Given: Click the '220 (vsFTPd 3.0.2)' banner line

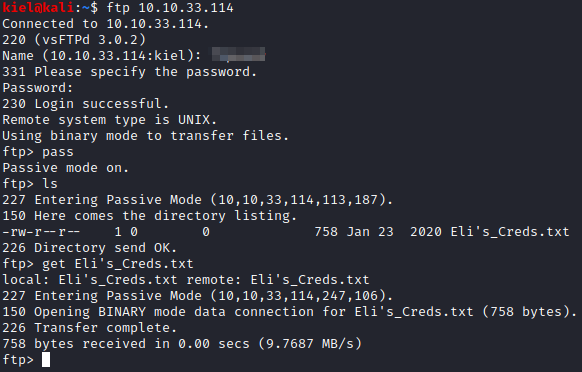Looking at the screenshot, I should [74, 39].
